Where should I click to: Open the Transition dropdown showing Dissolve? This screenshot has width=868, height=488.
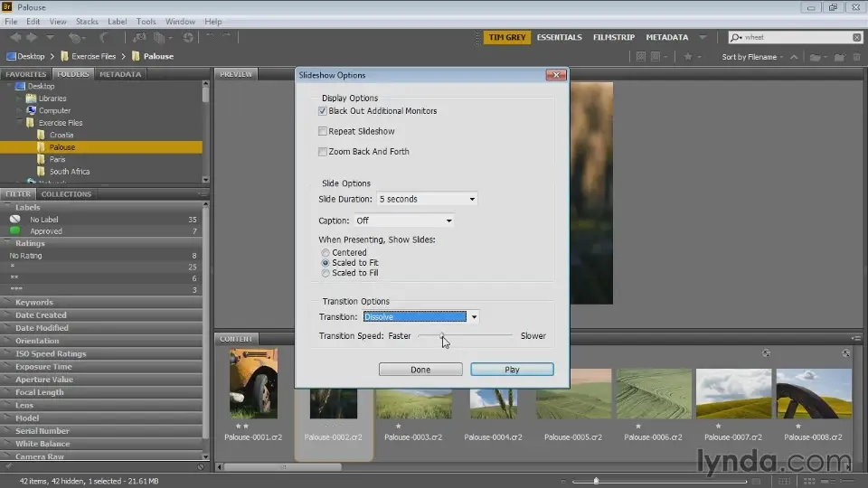click(420, 317)
